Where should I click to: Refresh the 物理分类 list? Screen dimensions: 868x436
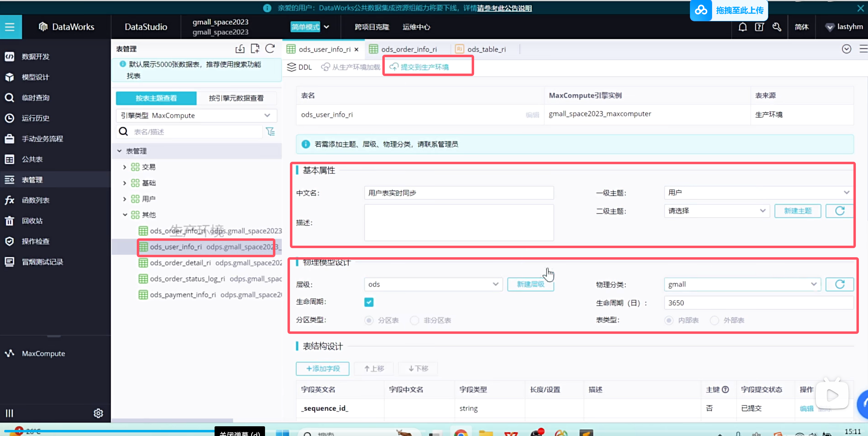(x=839, y=284)
